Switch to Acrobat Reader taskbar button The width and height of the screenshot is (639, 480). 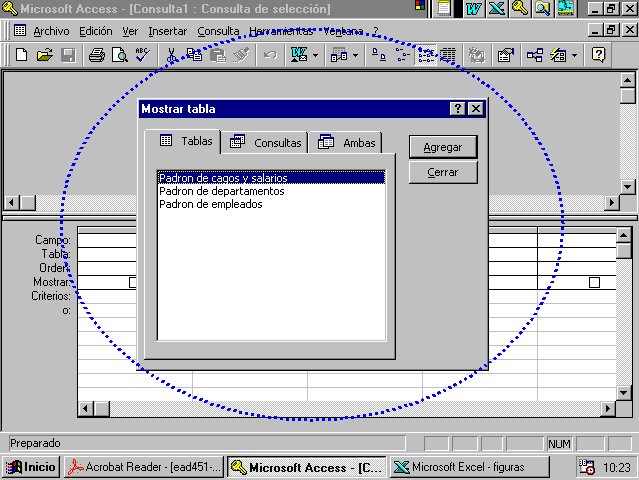144,467
